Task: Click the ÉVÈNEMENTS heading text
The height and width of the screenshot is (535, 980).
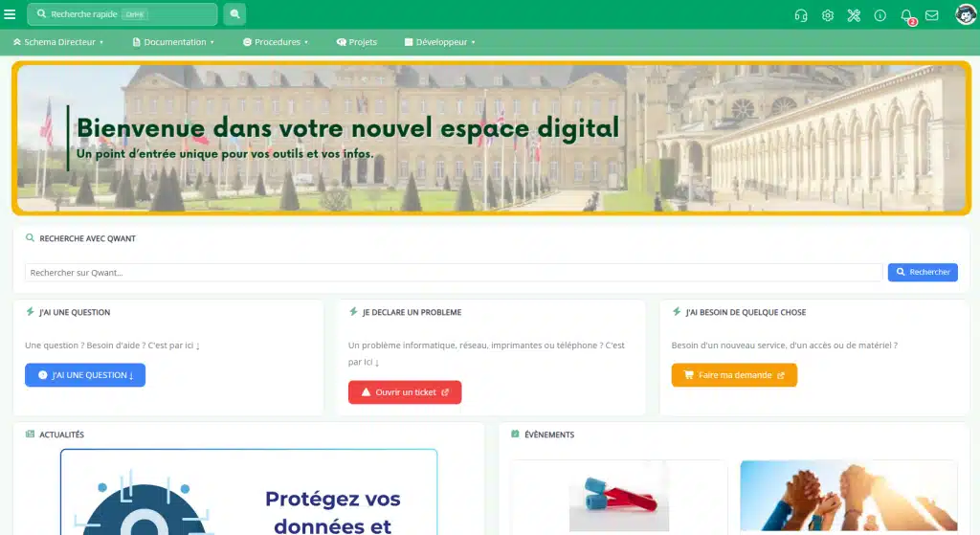Action: tap(549, 435)
